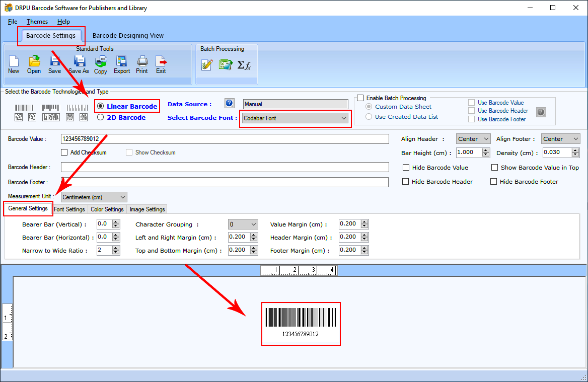Adjust the Bearer Bar (Vertical) spinner
The width and height of the screenshot is (588, 382).
[116, 224]
